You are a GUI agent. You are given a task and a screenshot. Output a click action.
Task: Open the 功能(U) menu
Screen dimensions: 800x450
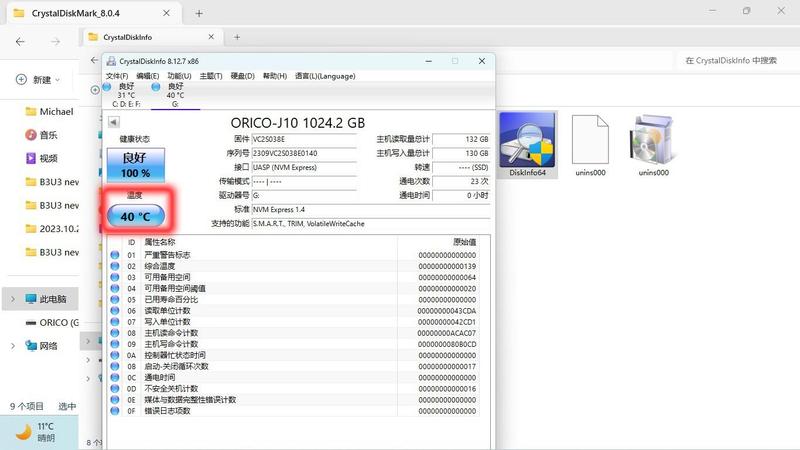179,76
